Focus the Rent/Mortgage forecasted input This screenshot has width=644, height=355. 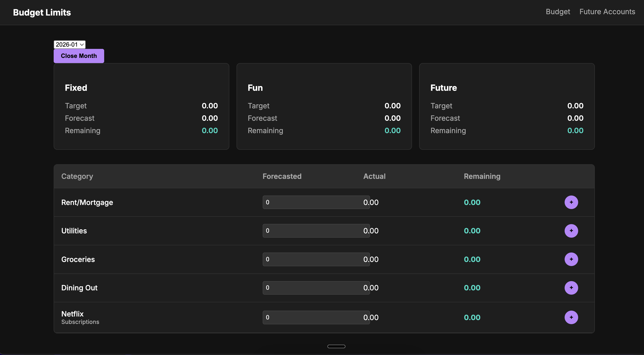[316, 202]
